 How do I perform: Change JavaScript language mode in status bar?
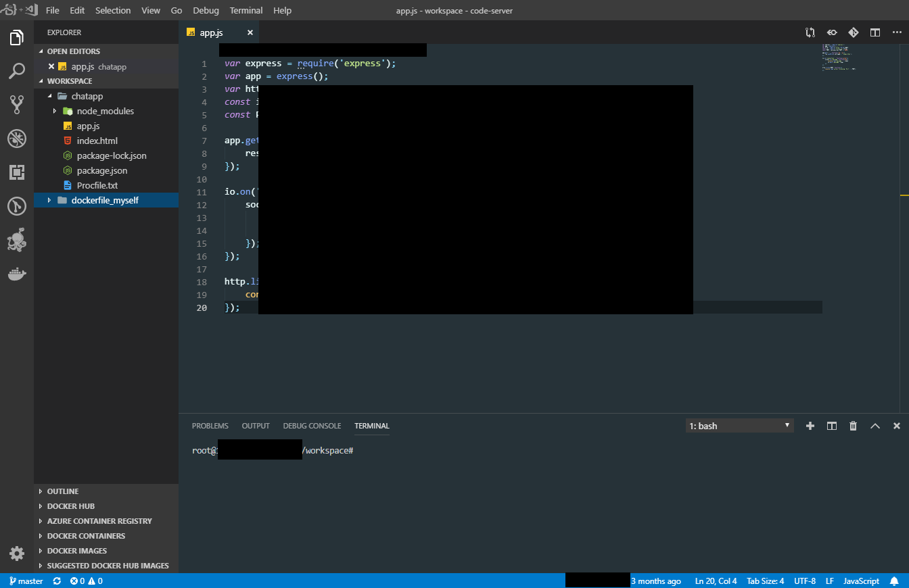861,581
